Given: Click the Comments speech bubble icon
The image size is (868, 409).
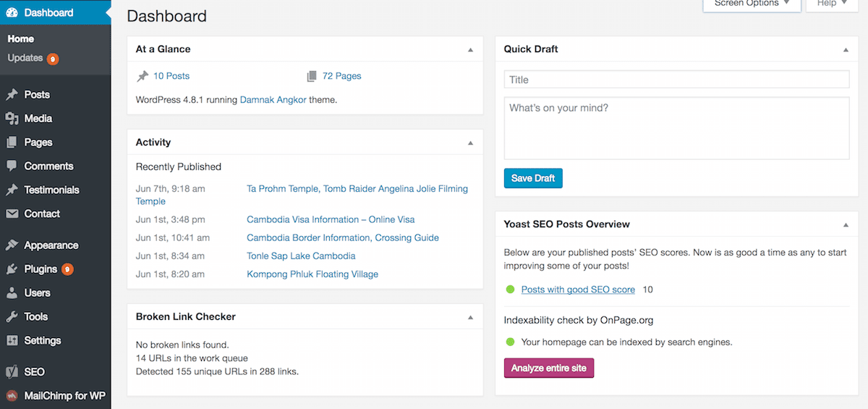Looking at the screenshot, I should coord(12,166).
